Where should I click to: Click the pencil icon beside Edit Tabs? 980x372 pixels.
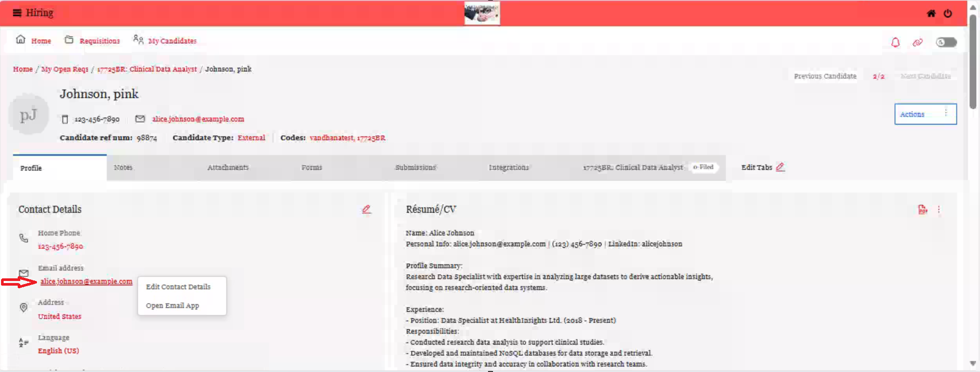tap(780, 167)
